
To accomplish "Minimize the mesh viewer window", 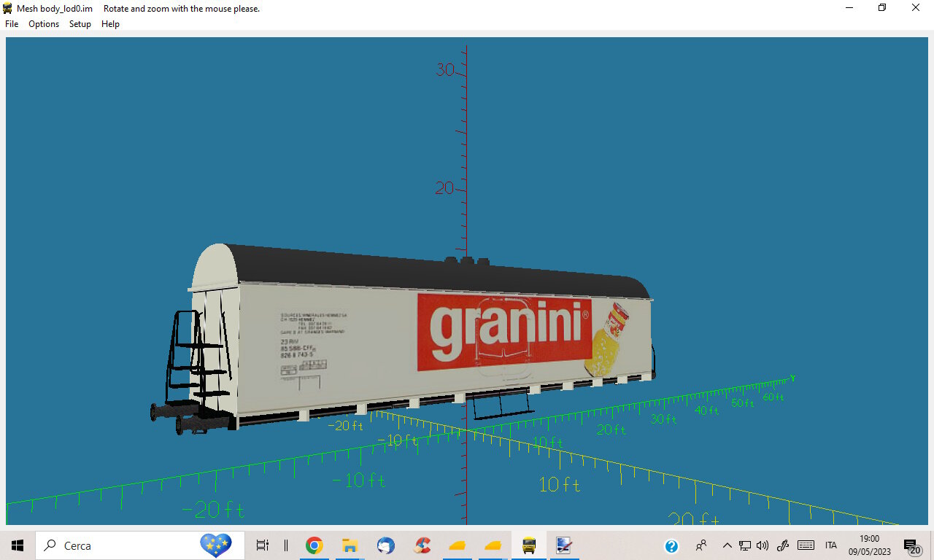I will (849, 8).
